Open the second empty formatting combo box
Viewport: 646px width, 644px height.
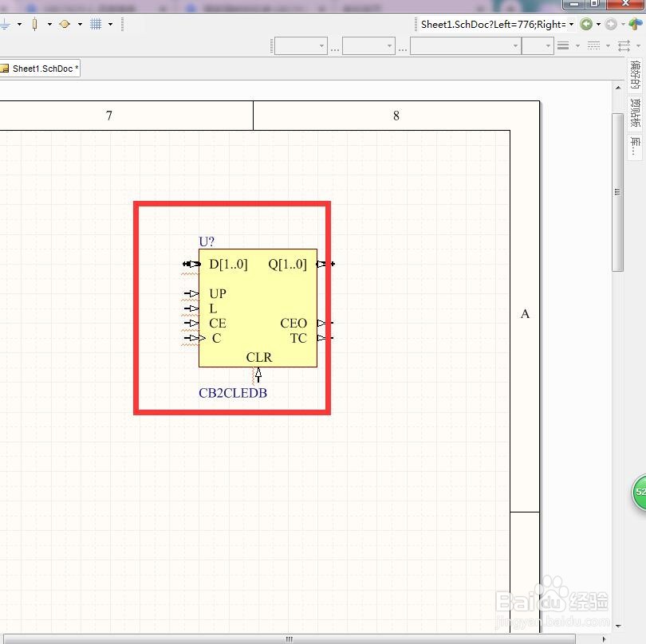368,45
